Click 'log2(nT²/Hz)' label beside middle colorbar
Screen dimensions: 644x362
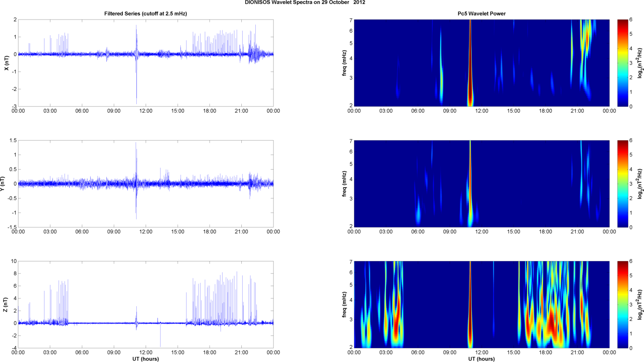pyautogui.click(x=641, y=184)
